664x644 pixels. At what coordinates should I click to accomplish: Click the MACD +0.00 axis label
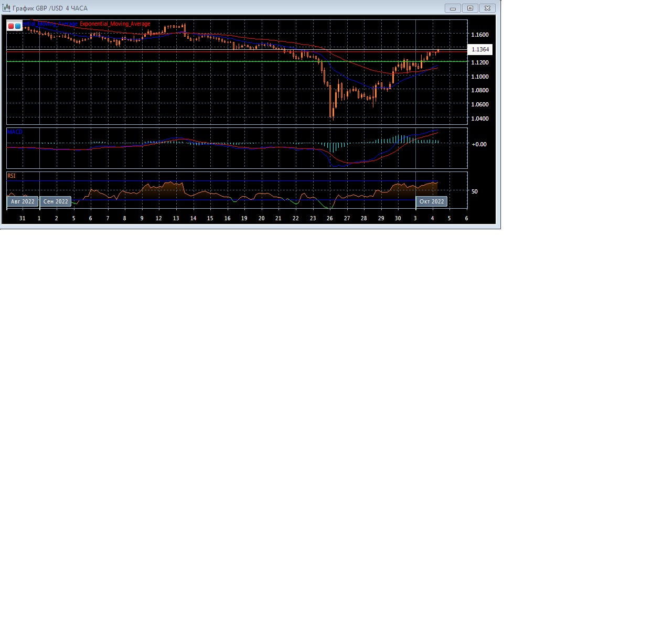tap(479, 144)
